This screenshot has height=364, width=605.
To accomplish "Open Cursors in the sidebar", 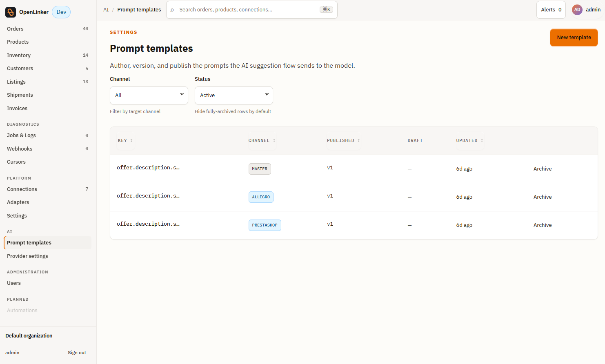I will pyautogui.click(x=47, y=162).
